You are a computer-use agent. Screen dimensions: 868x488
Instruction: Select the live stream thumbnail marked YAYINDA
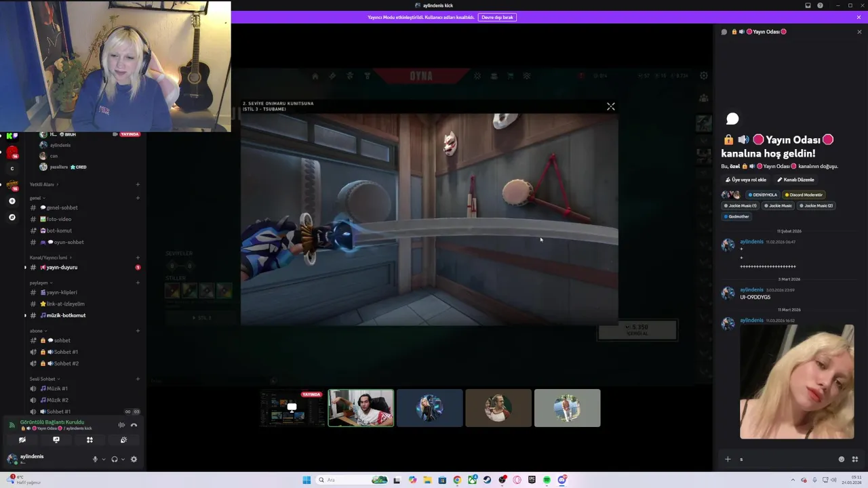point(292,408)
